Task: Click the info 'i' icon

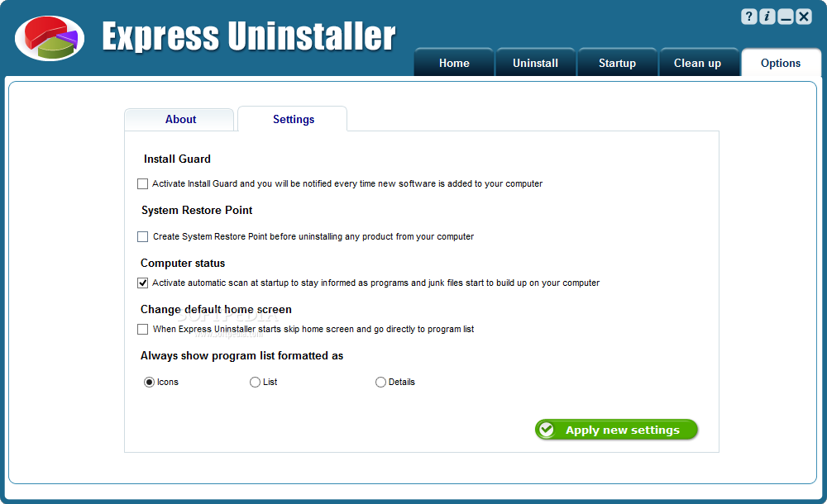Action: [x=767, y=17]
